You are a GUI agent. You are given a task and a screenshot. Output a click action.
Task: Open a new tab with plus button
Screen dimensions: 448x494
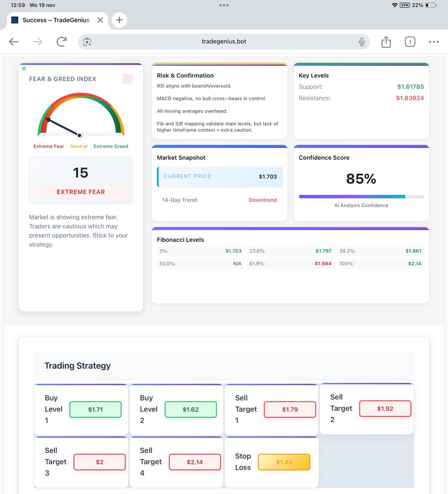[119, 20]
